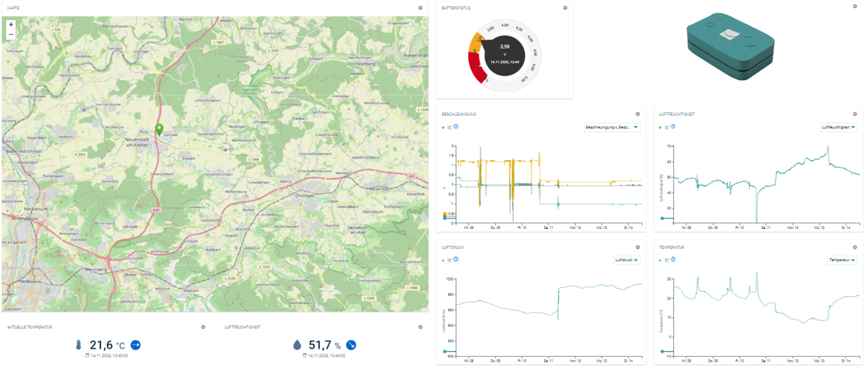The width and height of the screenshot is (868, 368).
Task: Open settings gear of Karte widget
Action: (x=420, y=8)
